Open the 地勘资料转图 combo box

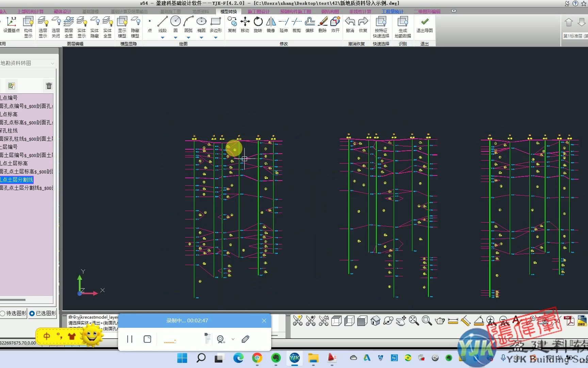coord(28,63)
